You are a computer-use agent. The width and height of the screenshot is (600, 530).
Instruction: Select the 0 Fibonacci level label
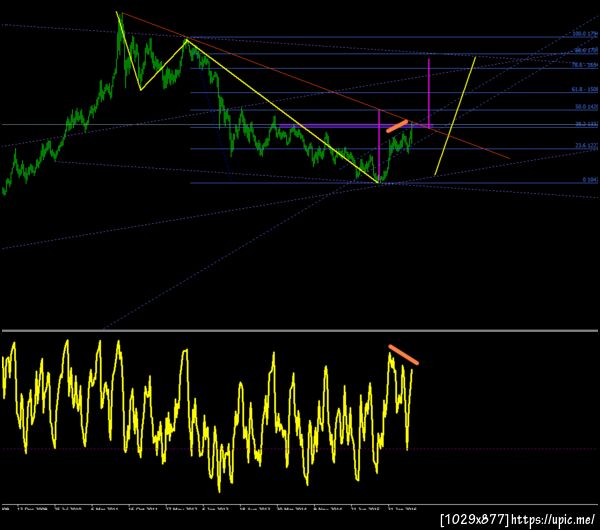click(590, 179)
